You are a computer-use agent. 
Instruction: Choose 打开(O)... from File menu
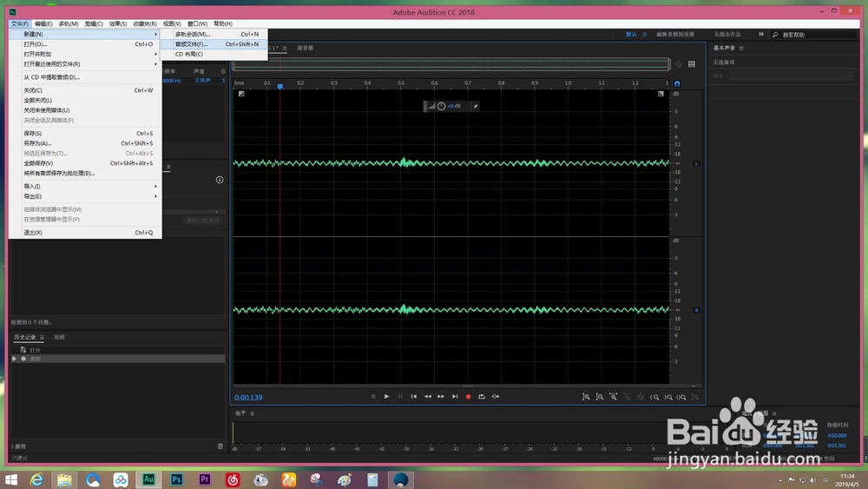pyautogui.click(x=85, y=43)
